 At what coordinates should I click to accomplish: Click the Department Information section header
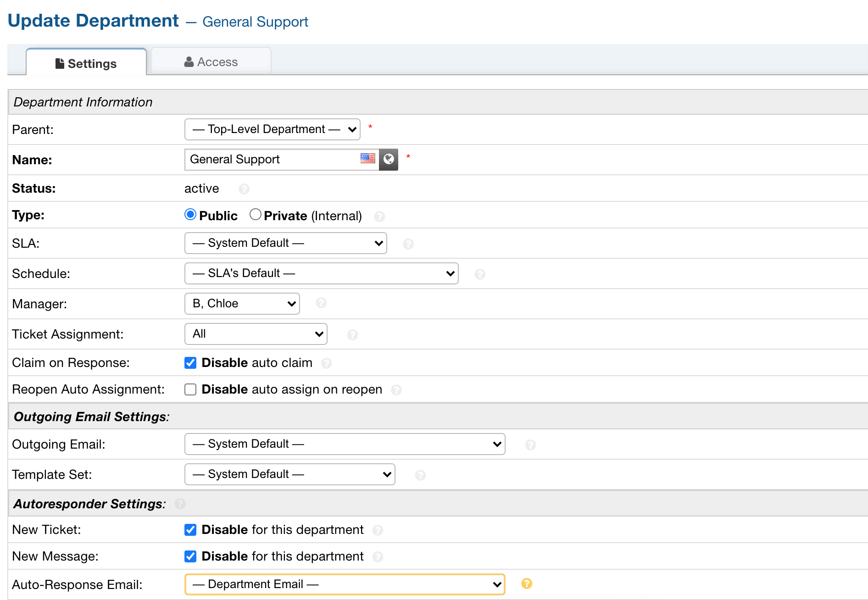[x=438, y=102]
